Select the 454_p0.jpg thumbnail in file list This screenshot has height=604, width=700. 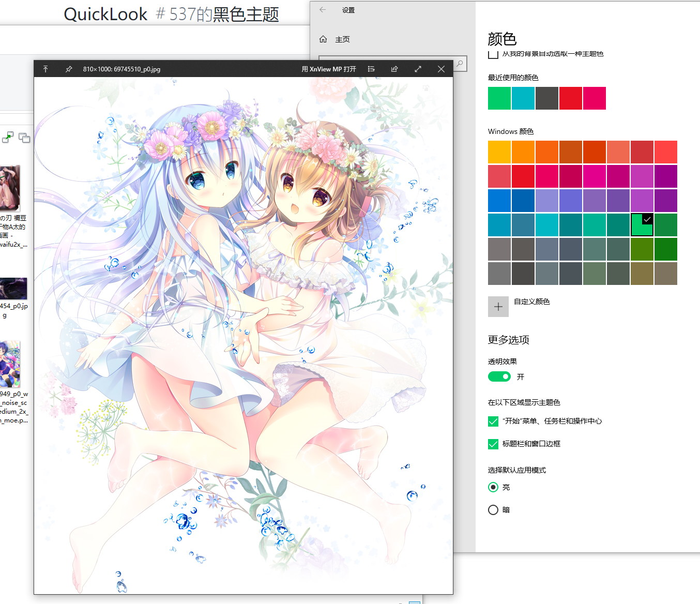point(13,289)
